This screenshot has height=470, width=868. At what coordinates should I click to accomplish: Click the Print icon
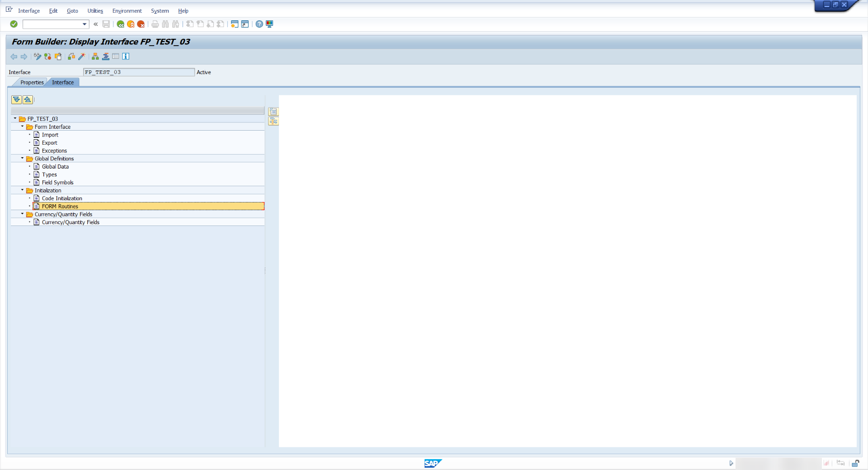coord(155,24)
